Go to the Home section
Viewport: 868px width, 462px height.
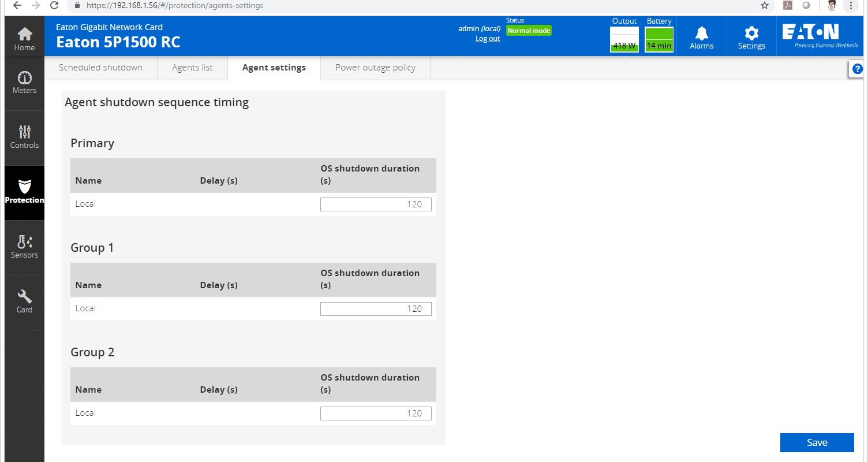24,39
